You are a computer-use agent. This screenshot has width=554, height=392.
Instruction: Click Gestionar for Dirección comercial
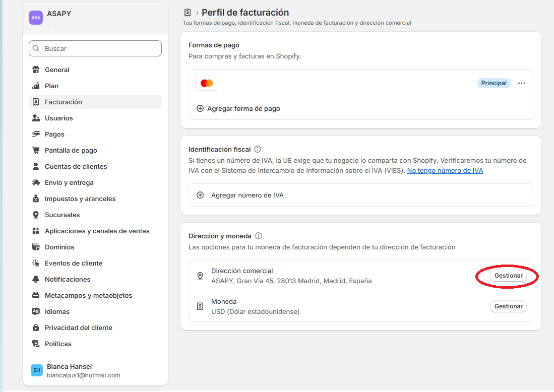tap(509, 276)
